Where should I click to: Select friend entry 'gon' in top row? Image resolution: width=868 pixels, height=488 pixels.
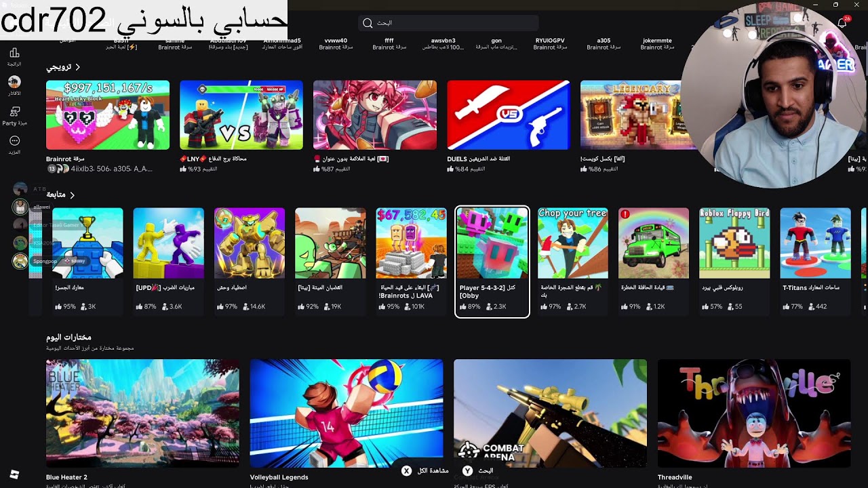coord(496,44)
